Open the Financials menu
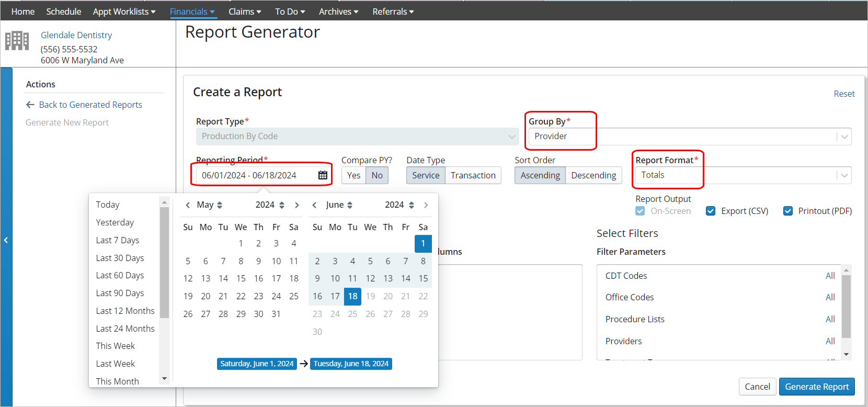The height and width of the screenshot is (407, 868). (x=192, y=12)
